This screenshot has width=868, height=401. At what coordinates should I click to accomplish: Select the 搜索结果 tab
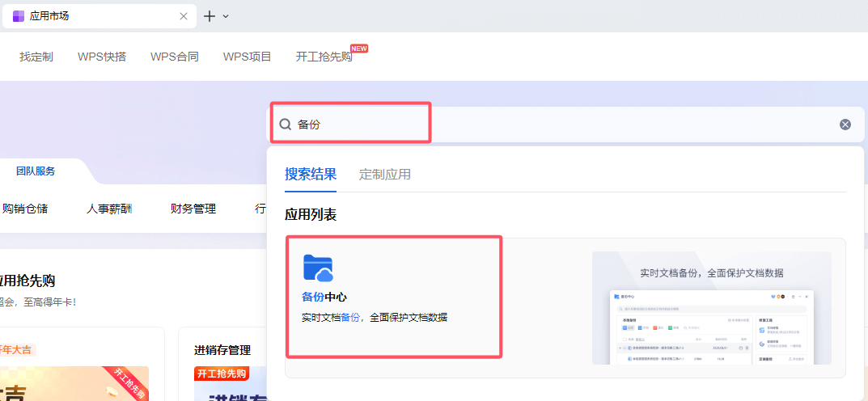point(311,175)
